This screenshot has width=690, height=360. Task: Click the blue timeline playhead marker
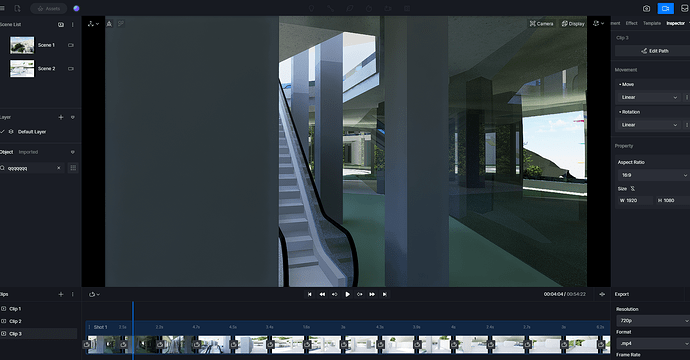[133, 327]
